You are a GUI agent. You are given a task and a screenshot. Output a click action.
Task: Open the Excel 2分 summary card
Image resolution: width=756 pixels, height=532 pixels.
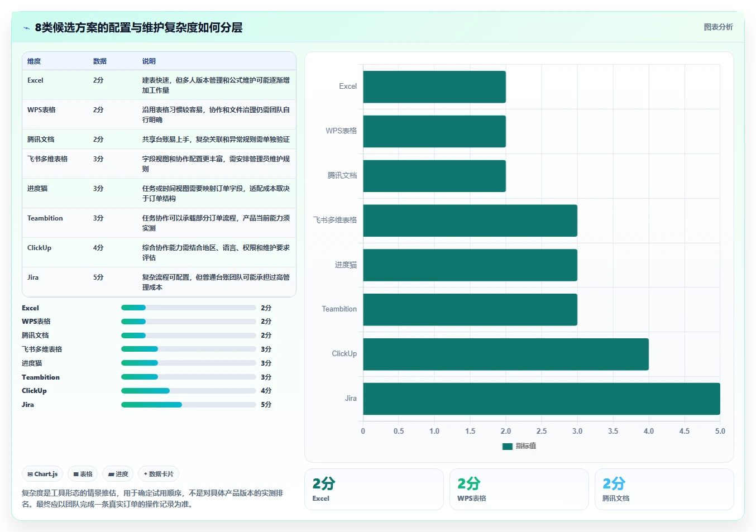[x=374, y=489]
